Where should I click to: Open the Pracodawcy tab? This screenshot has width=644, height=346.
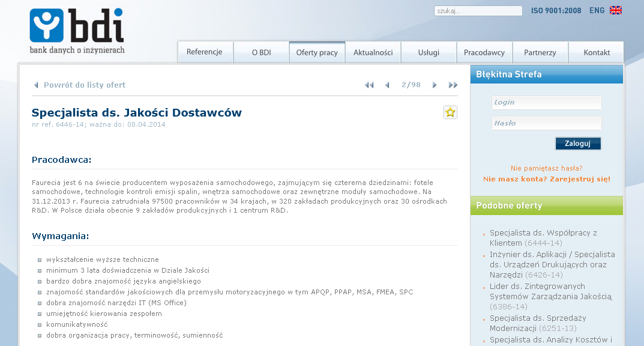click(x=484, y=52)
